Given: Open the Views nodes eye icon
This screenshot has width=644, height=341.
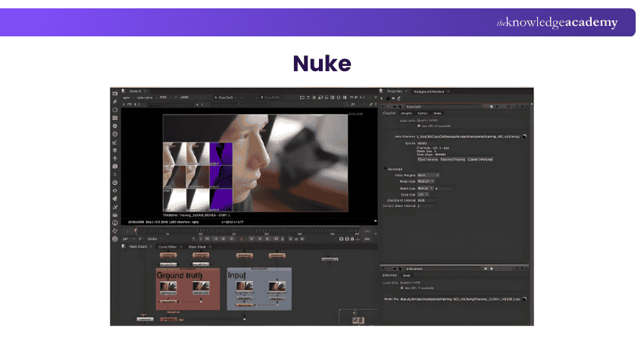Looking at the screenshot, I should (x=115, y=191).
